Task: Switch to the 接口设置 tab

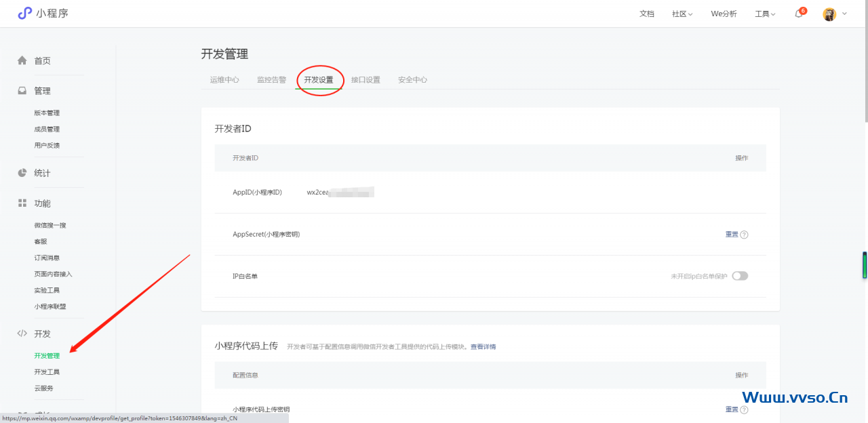Action: tap(366, 80)
